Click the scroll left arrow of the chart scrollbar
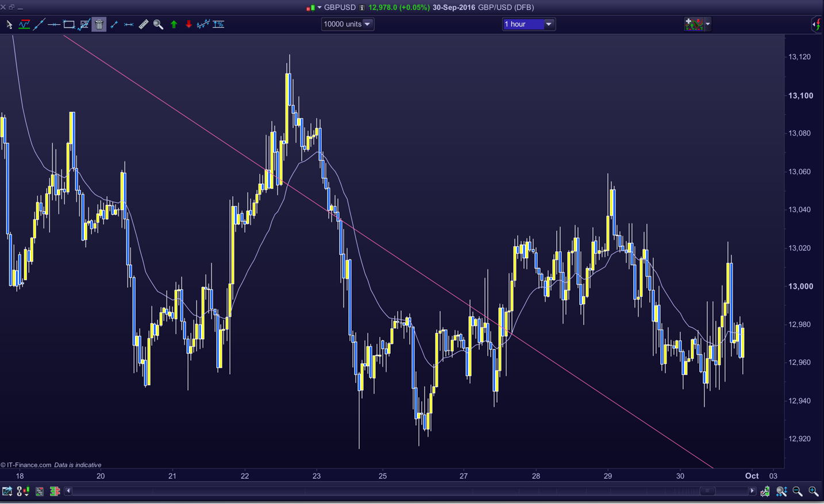Viewport: 824px width, 504px height. click(68, 491)
